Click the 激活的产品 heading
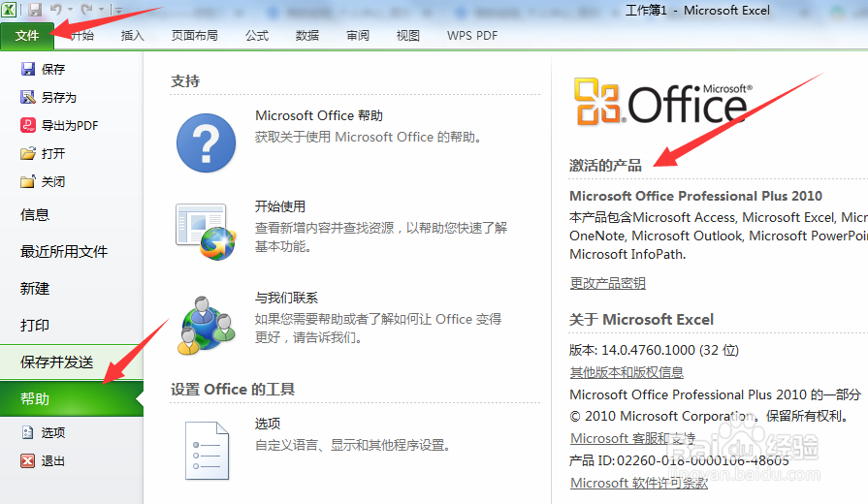The image size is (868, 504). point(605,166)
